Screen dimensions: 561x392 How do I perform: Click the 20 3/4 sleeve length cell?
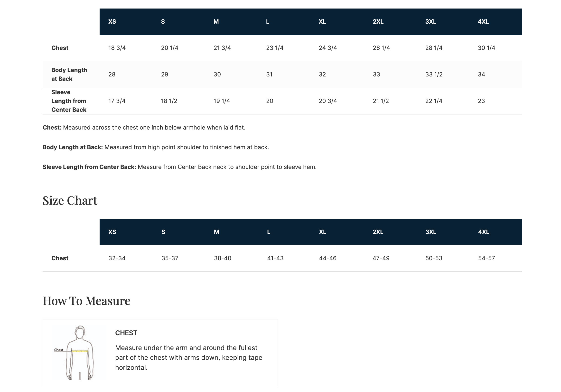pos(328,101)
